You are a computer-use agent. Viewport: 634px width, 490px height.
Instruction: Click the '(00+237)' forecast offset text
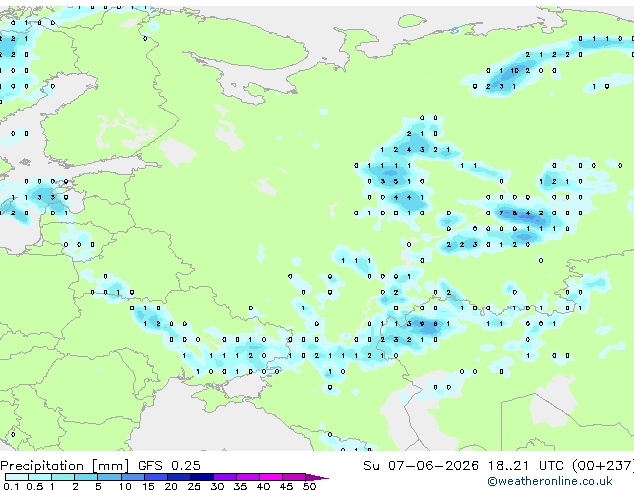[603, 466]
